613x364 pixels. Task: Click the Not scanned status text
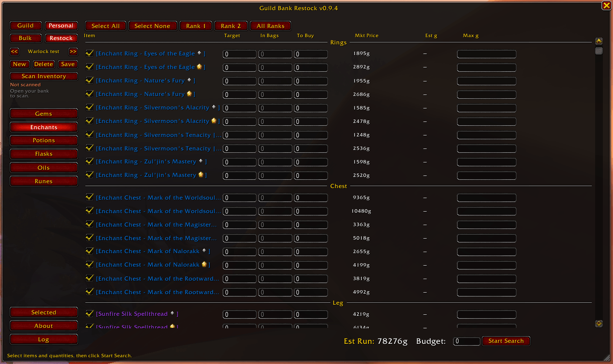[26, 85]
